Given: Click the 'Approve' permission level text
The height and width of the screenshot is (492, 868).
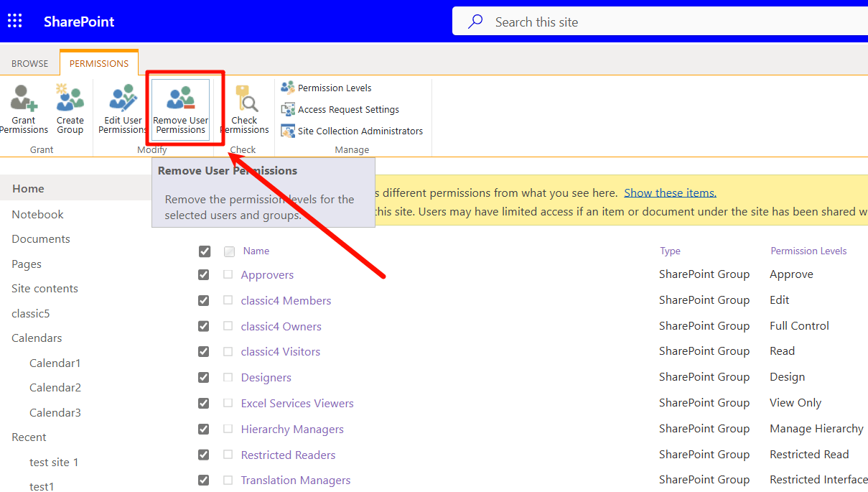Looking at the screenshot, I should tap(791, 274).
